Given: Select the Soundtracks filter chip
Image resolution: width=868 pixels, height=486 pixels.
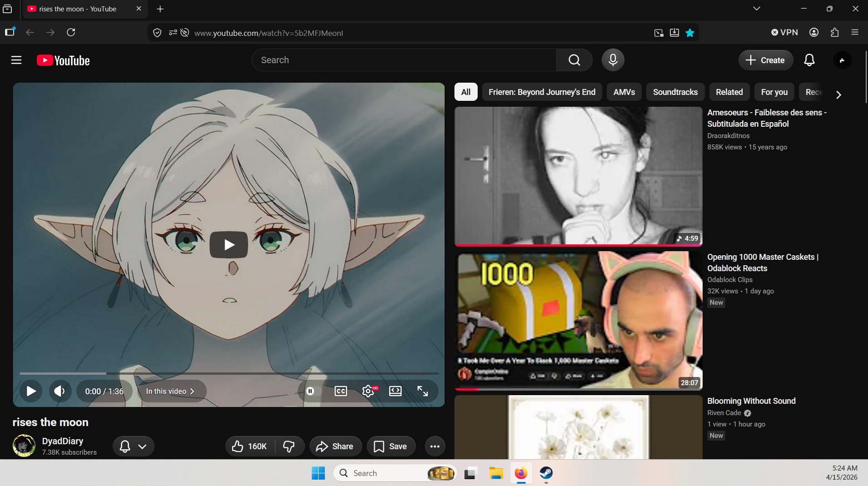Looking at the screenshot, I should 675,92.
